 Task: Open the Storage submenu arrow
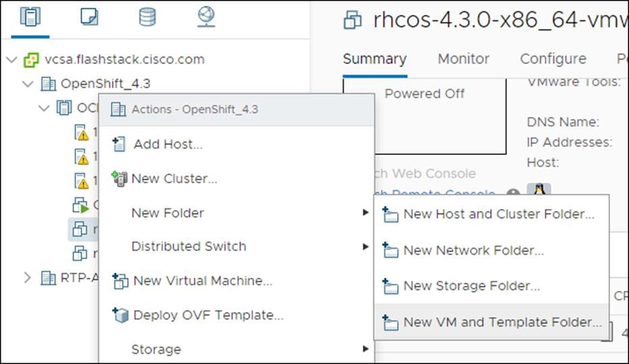point(365,348)
